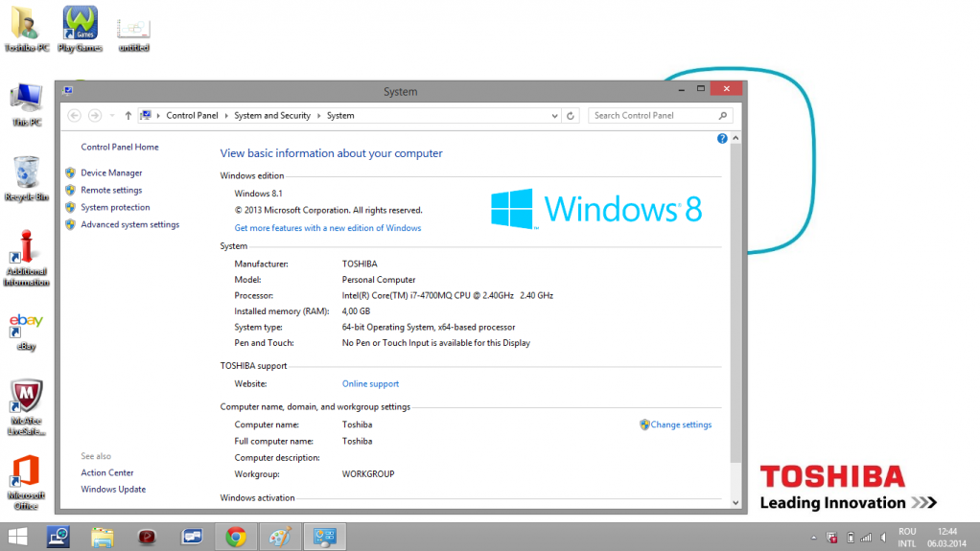Select the WORKGROUP value text
This screenshot has height=551, width=980.
click(x=368, y=474)
